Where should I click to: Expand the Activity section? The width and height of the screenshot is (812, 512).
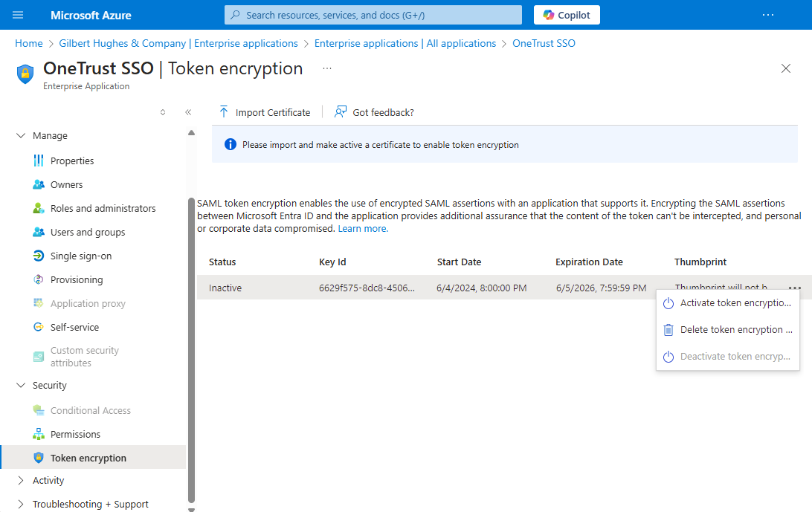[x=21, y=481]
